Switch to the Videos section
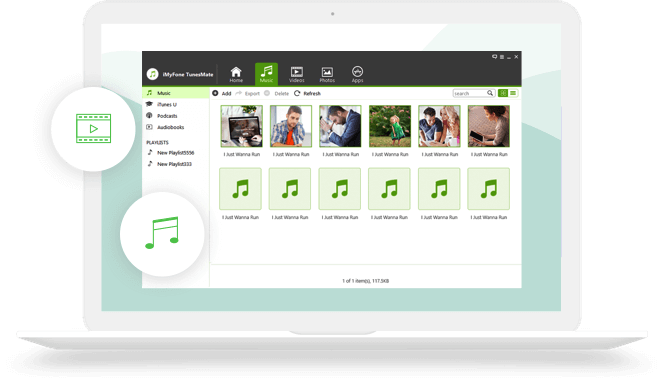The width and height of the screenshot is (663, 383). point(296,74)
